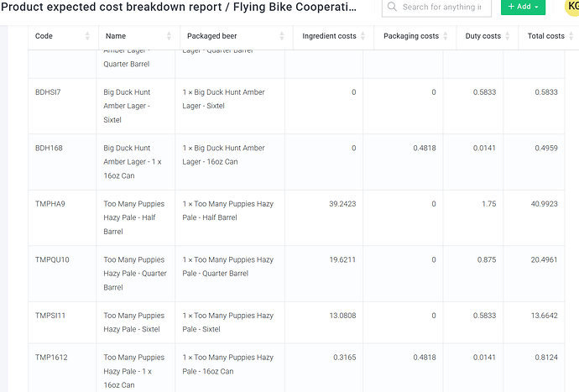Image resolution: width=579 pixels, height=392 pixels.
Task: Sort by Packaged beer column arrows
Action: [282, 36]
